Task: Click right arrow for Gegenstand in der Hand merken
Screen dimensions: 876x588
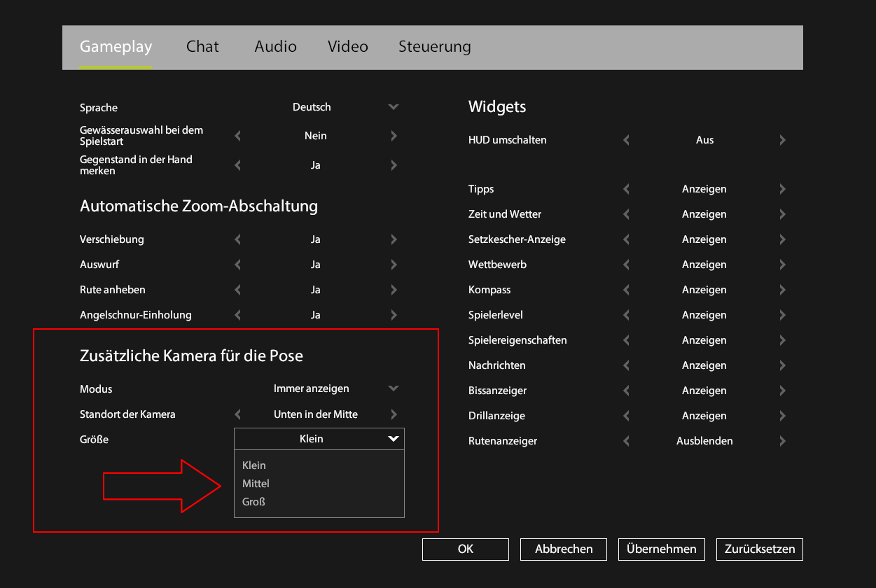Action: [x=394, y=165]
